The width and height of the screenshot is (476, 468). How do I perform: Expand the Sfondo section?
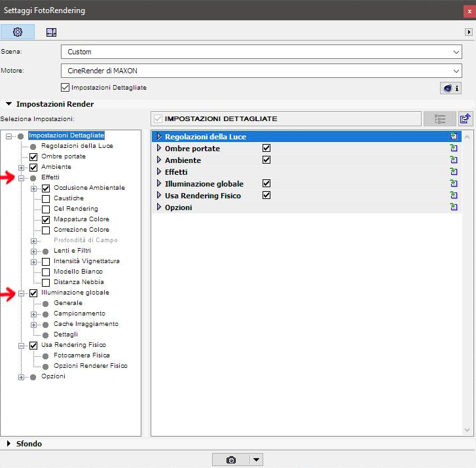pos(9,444)
